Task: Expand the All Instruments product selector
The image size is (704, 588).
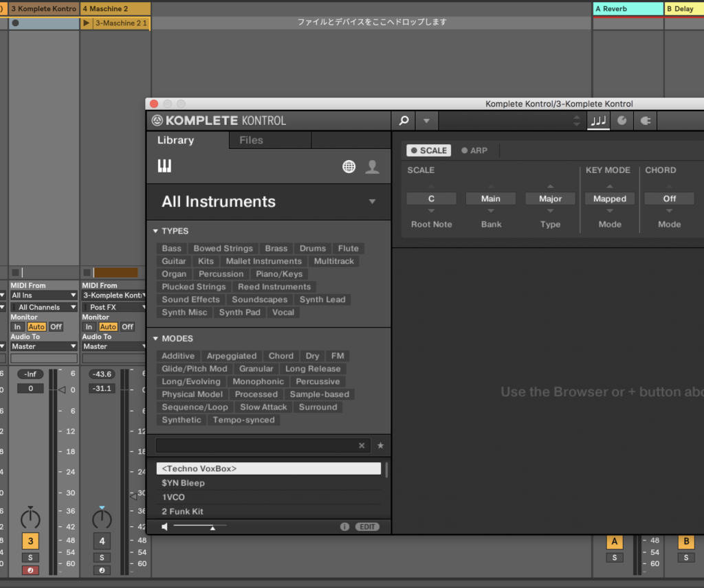Action: pyautogui.click(x=372, y=202)
